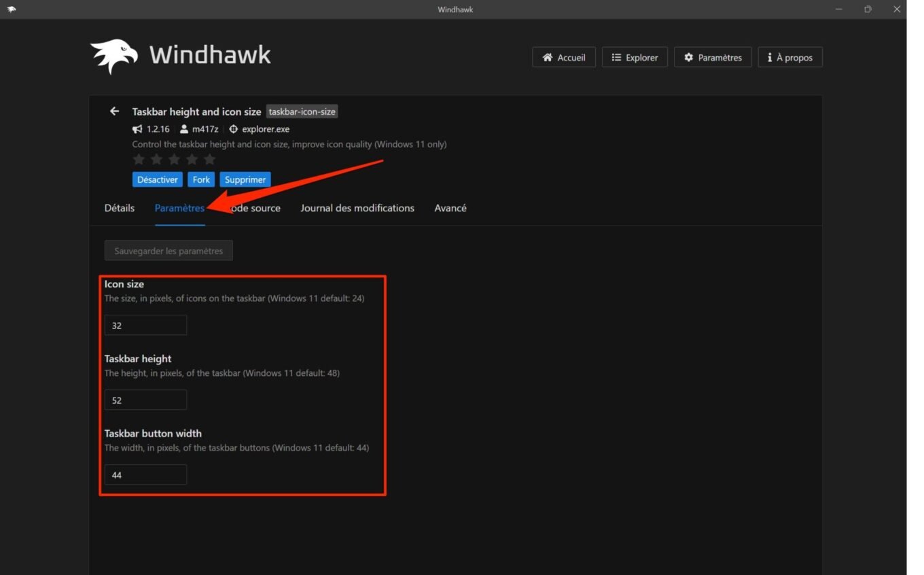
Task: Click the list icon in Explorer
Action: coord(616,57)
